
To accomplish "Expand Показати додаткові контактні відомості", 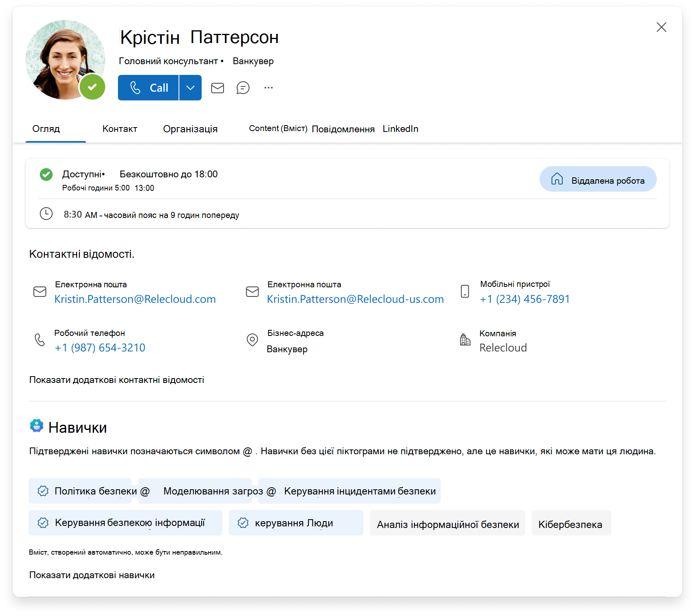I will pos(117,380).
